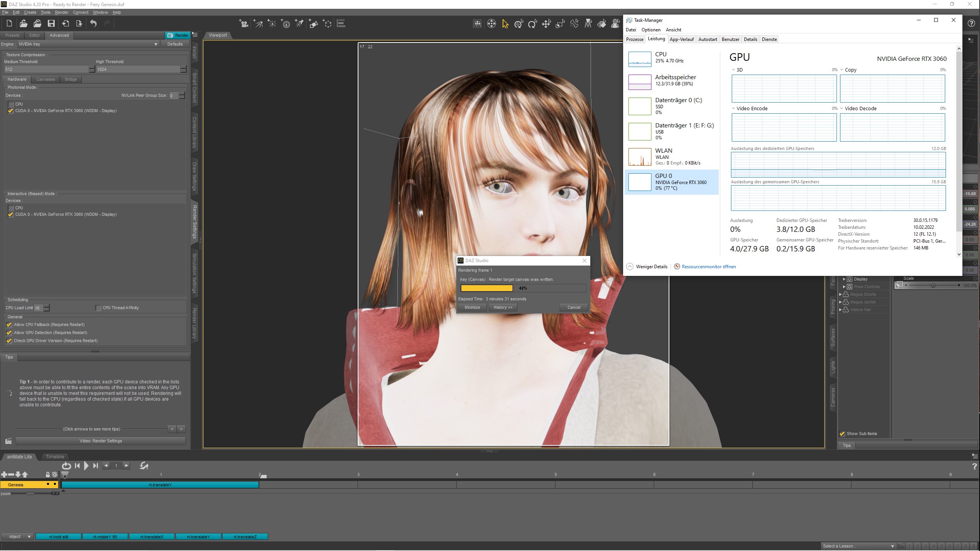
Task: Uncheck Allow CPU Fallback option
Action: pos(9,325)
